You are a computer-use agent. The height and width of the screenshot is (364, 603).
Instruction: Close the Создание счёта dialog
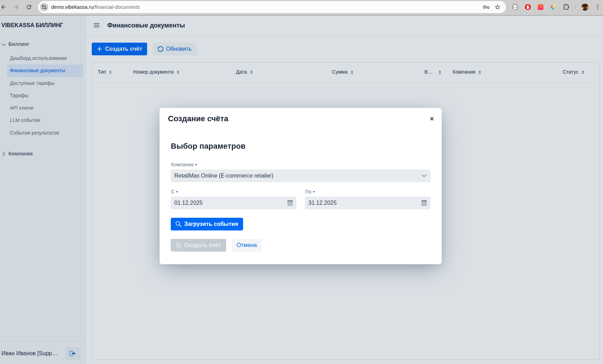pyautogui.click(x=432, y=119)
